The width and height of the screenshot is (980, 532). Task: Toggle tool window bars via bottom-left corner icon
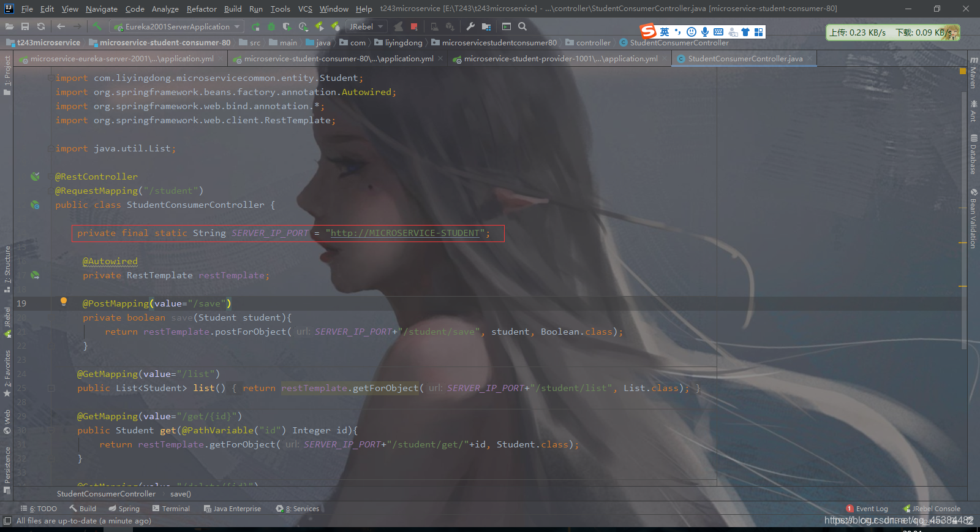[x=7, y=521]
